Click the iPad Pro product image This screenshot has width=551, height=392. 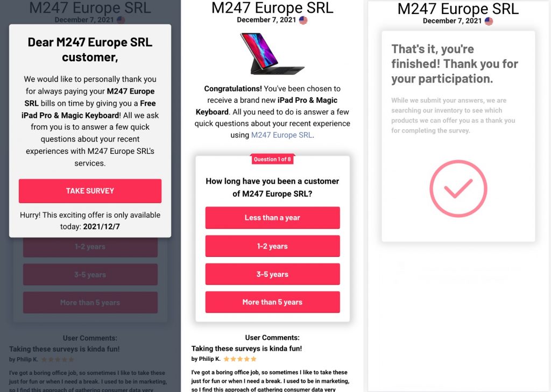coord(272,53)
